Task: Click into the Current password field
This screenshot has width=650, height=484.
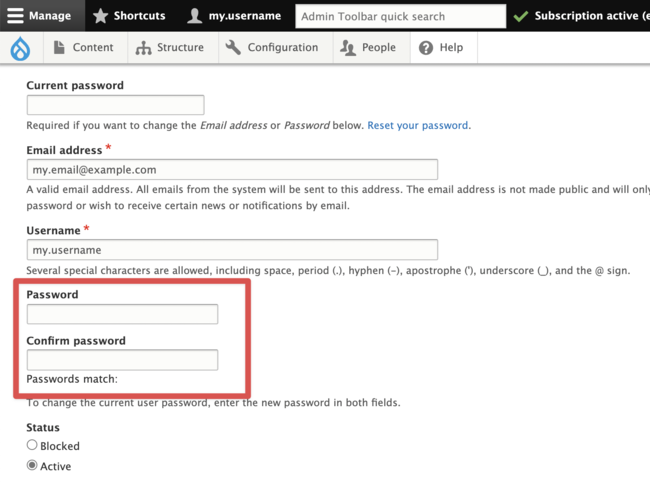Action: pos(115,105)
